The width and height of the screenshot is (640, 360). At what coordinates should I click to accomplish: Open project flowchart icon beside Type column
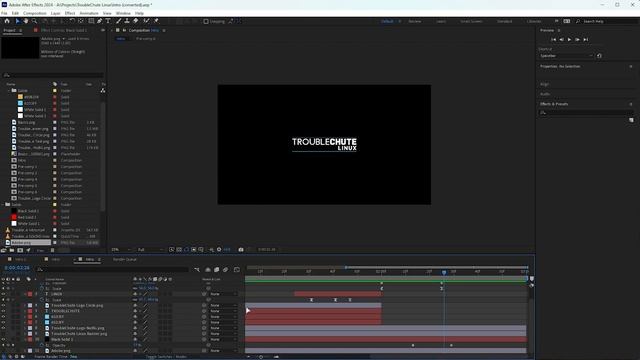tap(103, 90)
